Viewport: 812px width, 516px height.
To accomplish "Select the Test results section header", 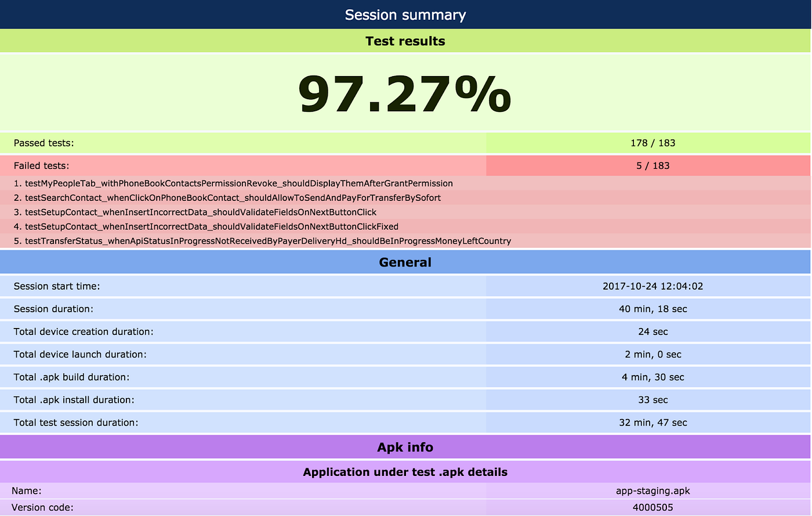I will 405,41.
